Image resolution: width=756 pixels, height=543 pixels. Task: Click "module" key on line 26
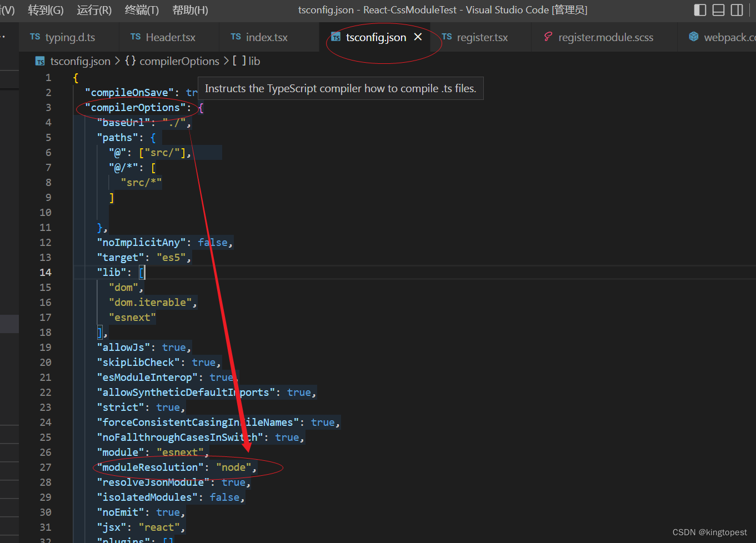click(x=121, y=452)
